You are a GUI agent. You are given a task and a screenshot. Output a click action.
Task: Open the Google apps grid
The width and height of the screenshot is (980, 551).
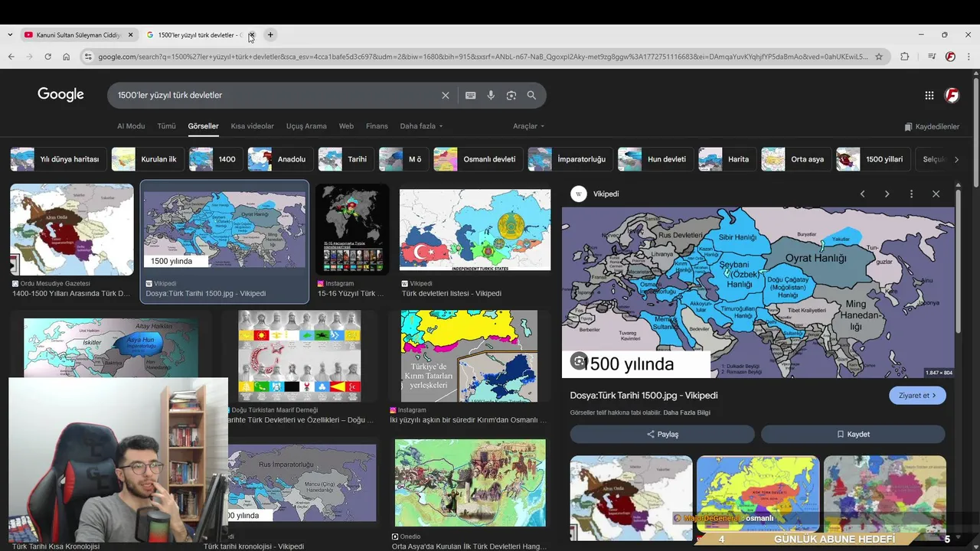[x=929, y=96]
